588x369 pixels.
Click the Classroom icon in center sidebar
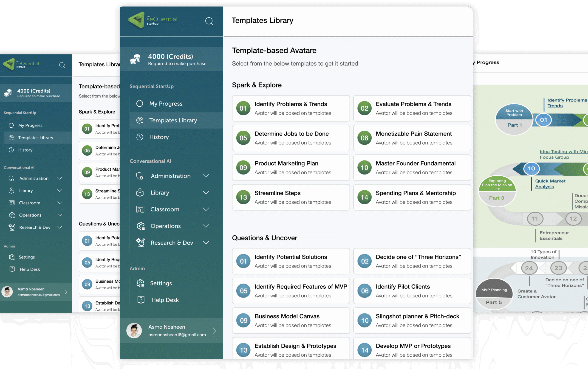click(x=140, y=209)
